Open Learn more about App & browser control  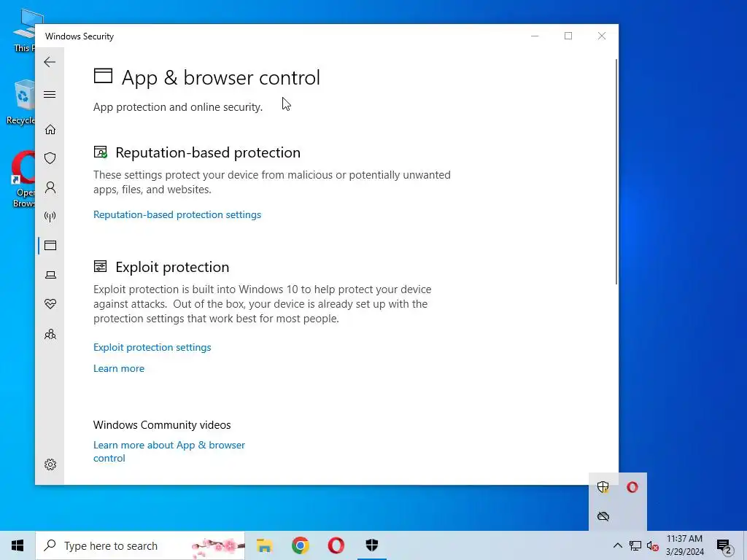169,451
